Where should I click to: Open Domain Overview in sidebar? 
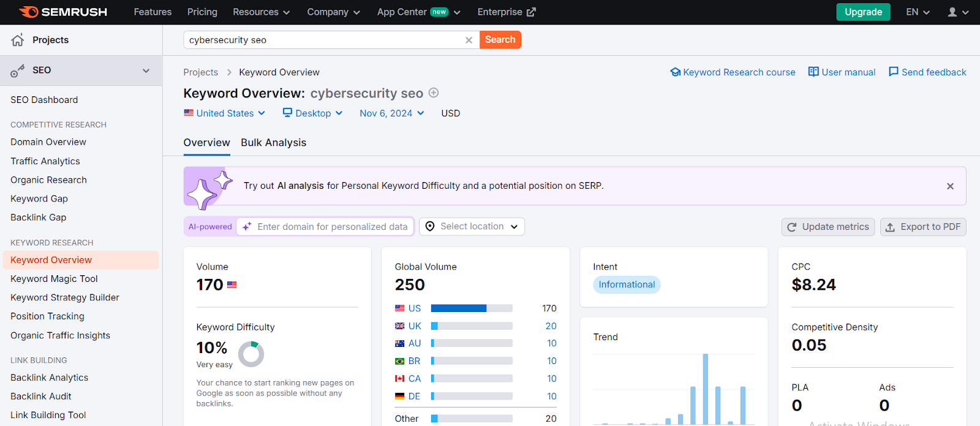(x=48, y=142)
